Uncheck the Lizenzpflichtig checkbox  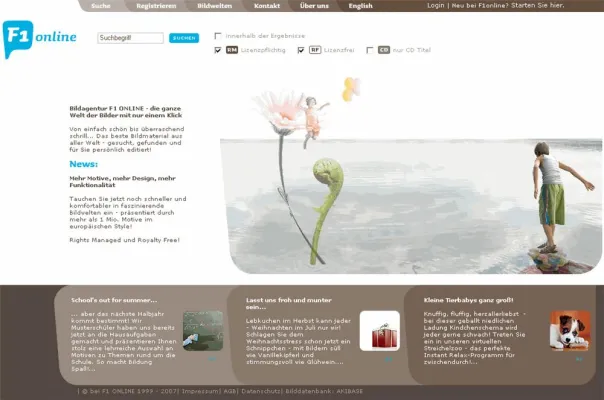pos(218,49)
